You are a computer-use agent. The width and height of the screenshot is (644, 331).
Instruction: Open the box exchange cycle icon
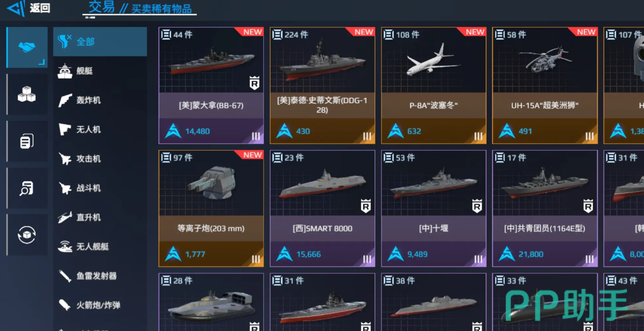pos(27,234)
